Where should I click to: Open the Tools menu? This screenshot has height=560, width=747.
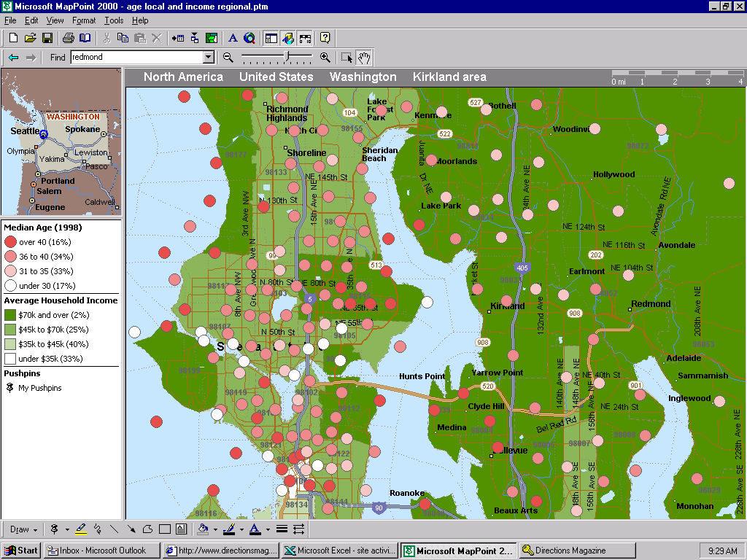pyautogui.click(x=113, y=20)
